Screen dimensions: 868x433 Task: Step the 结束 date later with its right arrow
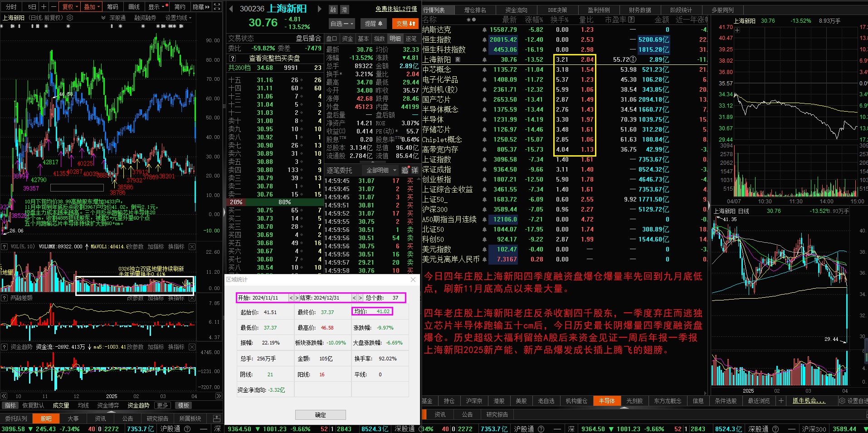point(361,298)
